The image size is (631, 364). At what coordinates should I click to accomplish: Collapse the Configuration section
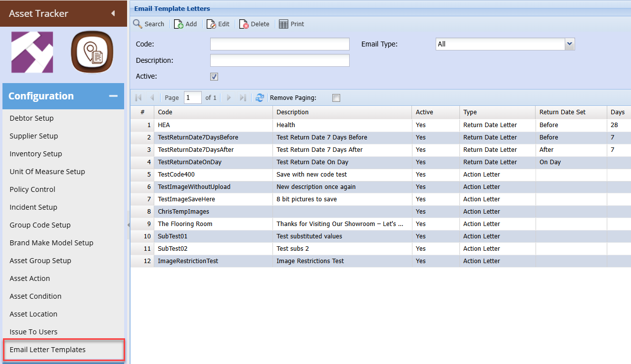coord(113,96)
